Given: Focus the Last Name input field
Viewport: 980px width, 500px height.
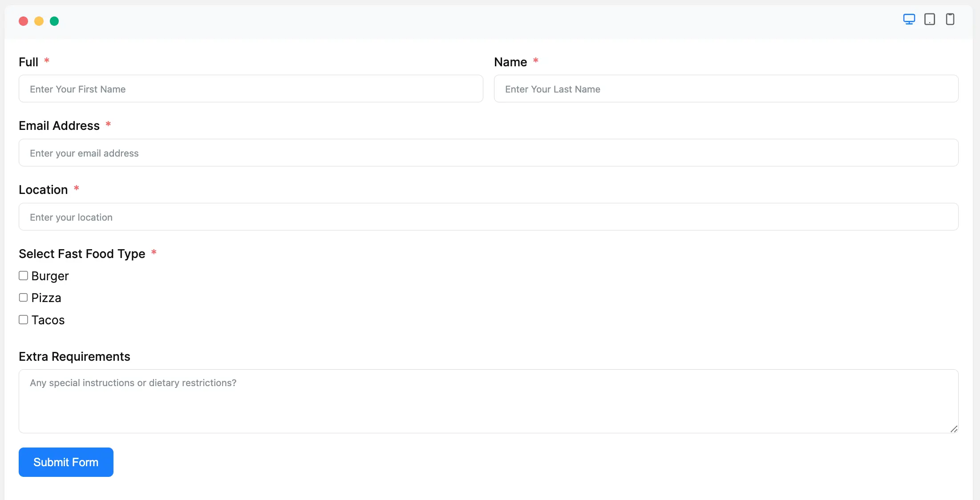Looking at the screenshot, I should point(726,89).
